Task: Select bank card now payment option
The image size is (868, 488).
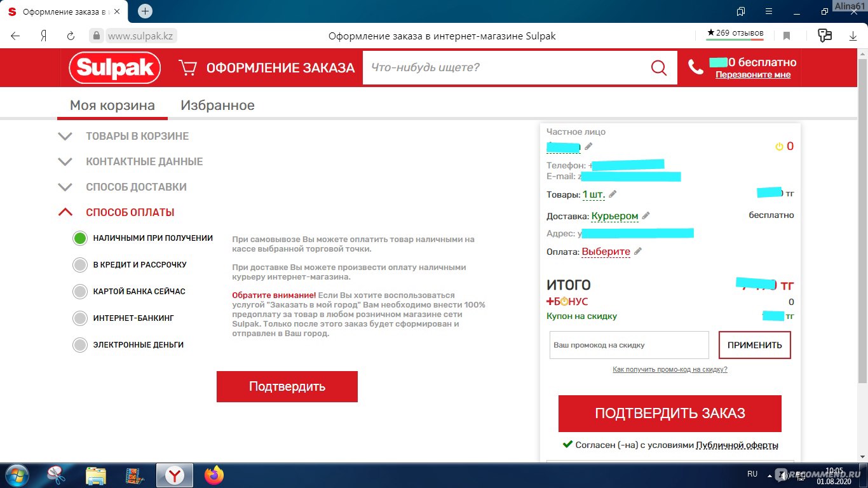Action: [79, 292]
